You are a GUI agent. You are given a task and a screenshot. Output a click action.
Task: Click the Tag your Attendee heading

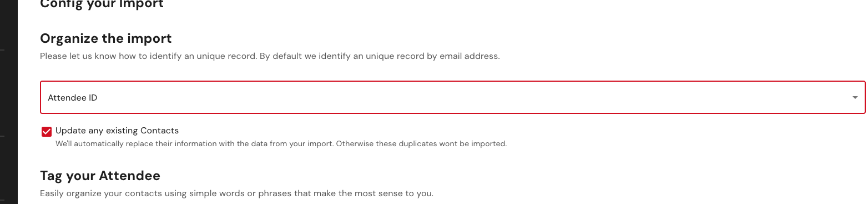coord(100,176)
